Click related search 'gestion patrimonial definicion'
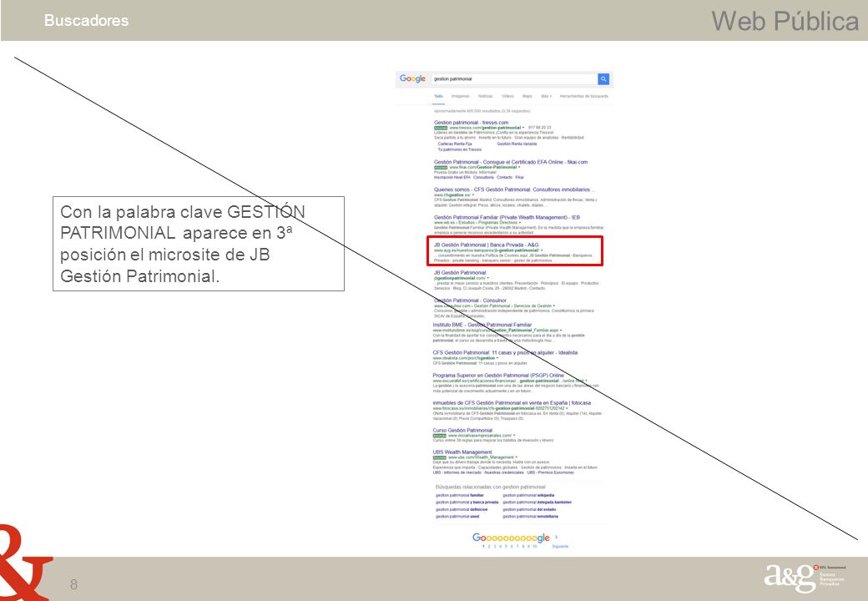The height and width of the screenshot is (601, 868). point(462,510)
